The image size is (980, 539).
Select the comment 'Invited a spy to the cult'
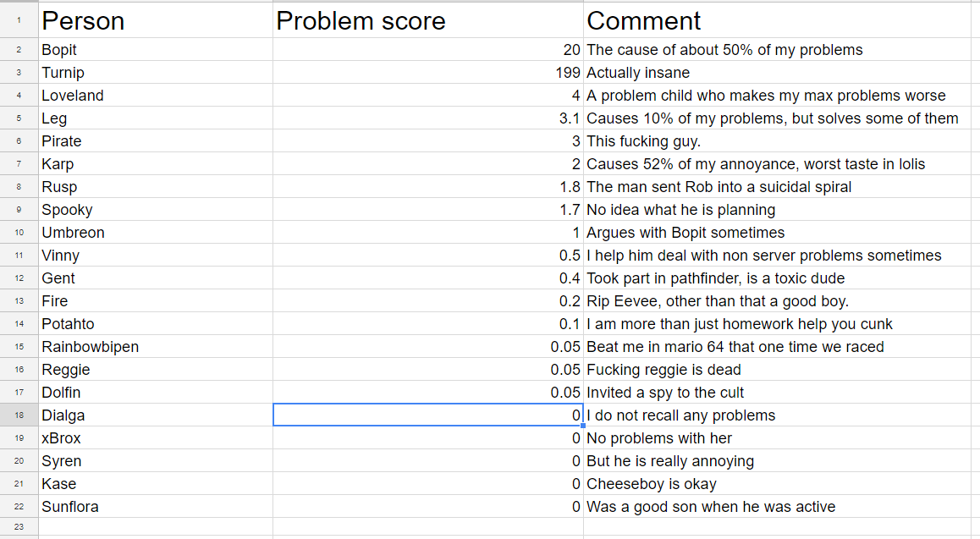pos(665,393)
